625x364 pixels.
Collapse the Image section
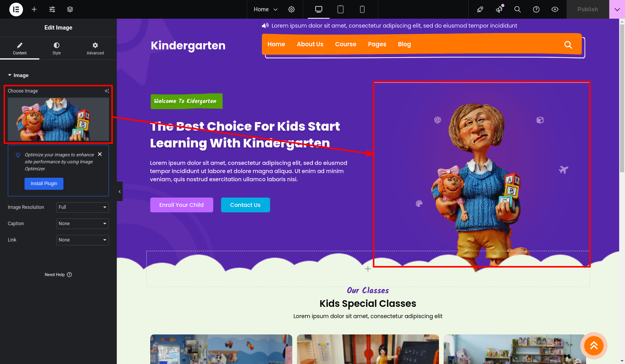coord(18,75)
